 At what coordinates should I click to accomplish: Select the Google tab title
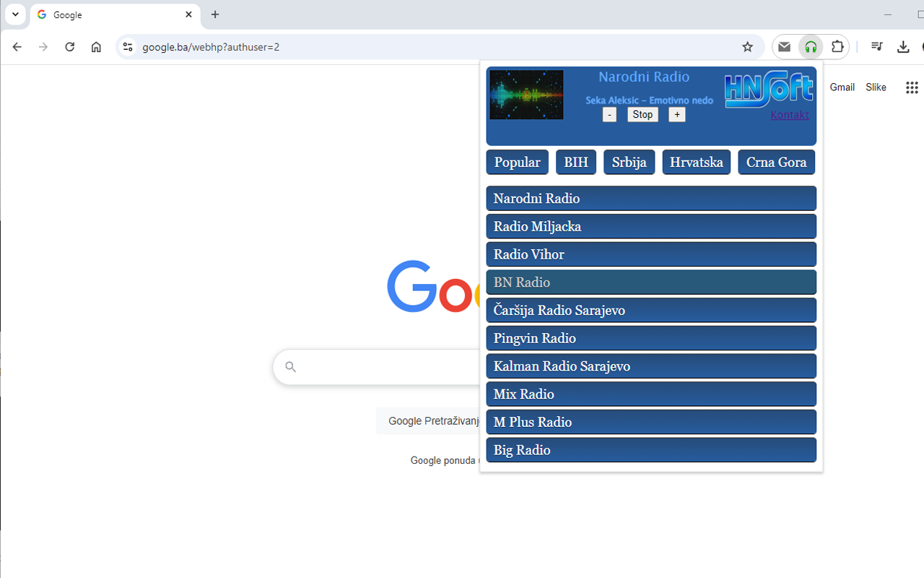(67, 14)
